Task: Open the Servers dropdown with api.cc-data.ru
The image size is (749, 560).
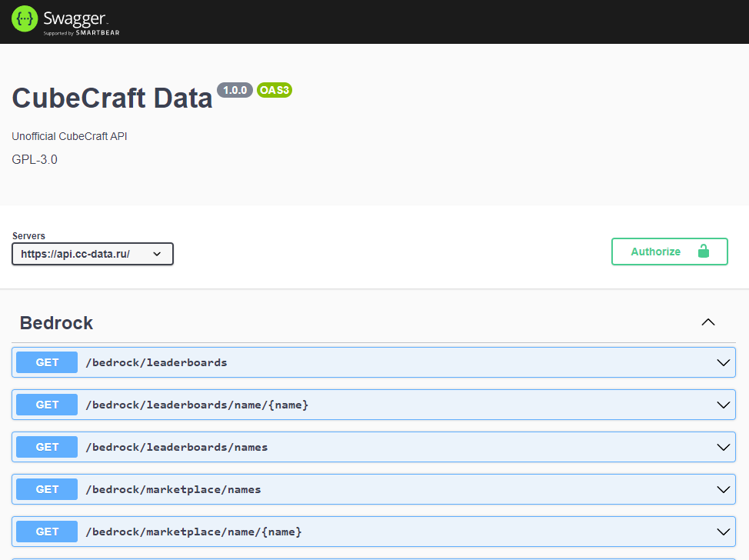Action: (x=93, y=254)
